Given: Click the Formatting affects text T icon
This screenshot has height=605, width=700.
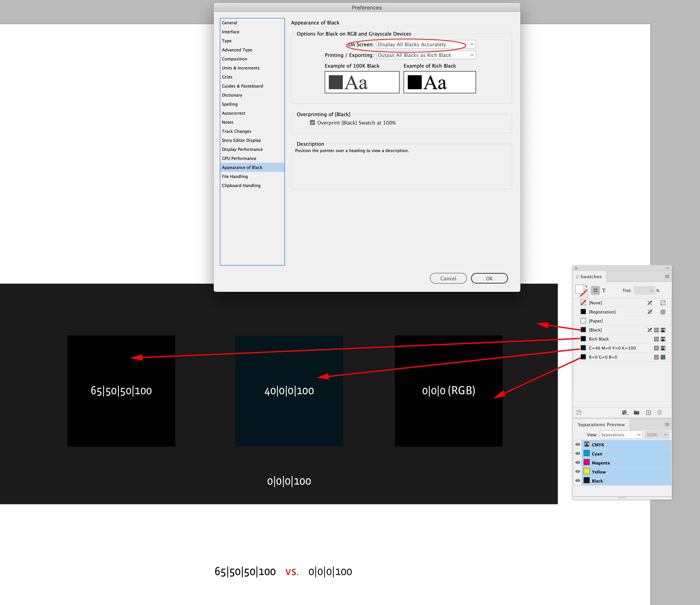Looking at the screenshot, I should point(604,290).
